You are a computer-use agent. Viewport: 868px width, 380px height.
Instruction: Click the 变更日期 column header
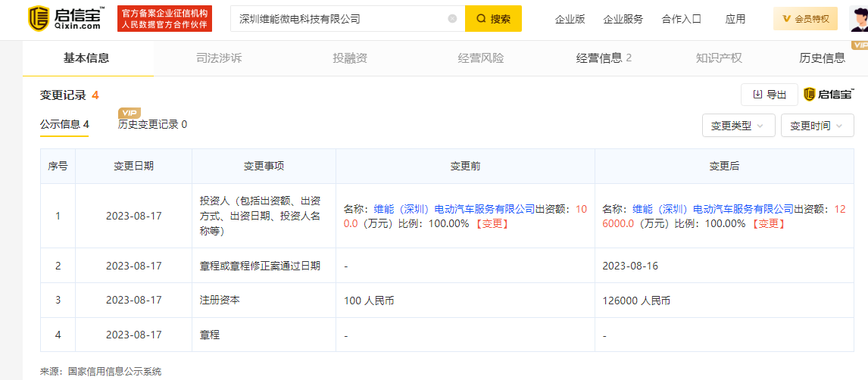tap(134, 166)
